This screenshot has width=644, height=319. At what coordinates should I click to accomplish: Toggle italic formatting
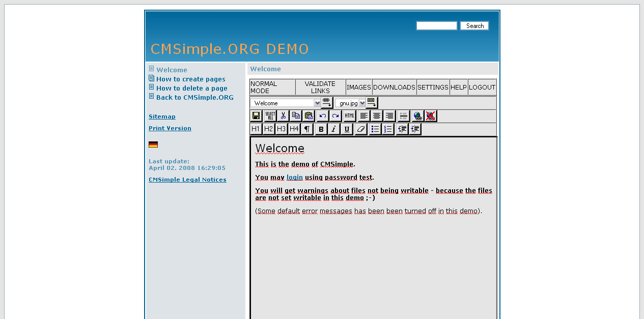click(x=333, y=129)
